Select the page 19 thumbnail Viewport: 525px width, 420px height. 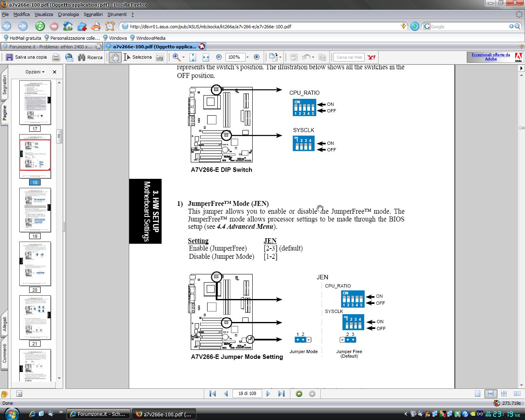35,210
